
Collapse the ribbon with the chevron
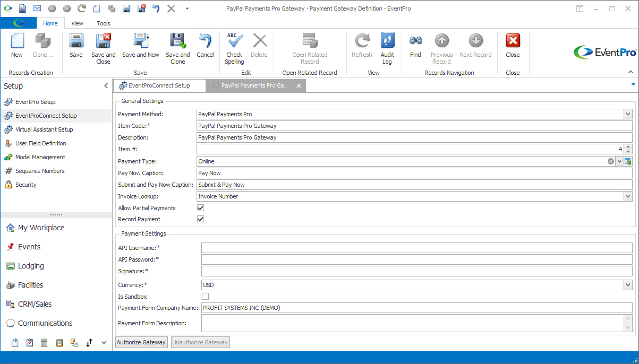[x=631, y=72]
